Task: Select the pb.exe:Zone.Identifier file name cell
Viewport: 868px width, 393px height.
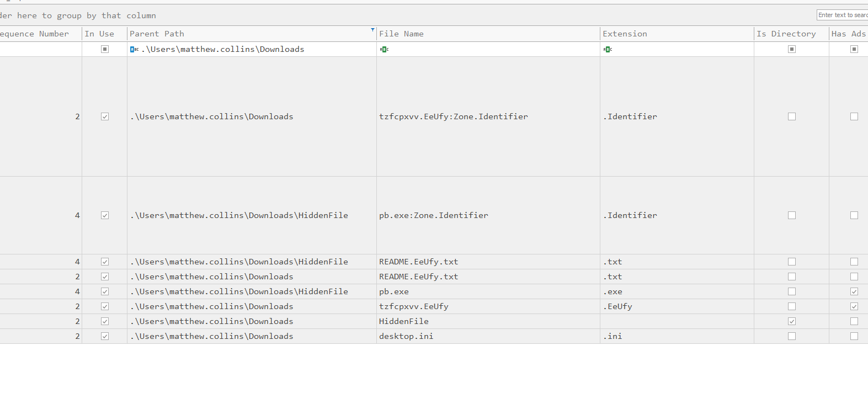Action: tap(433, 215)
